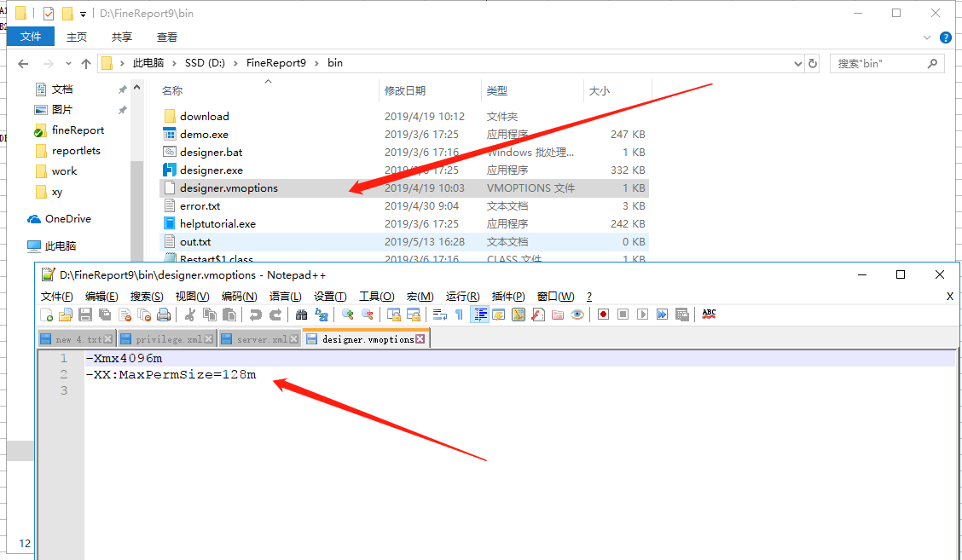
Task: Go up one folder level in Explorer
Action: (x=86, y=64)
